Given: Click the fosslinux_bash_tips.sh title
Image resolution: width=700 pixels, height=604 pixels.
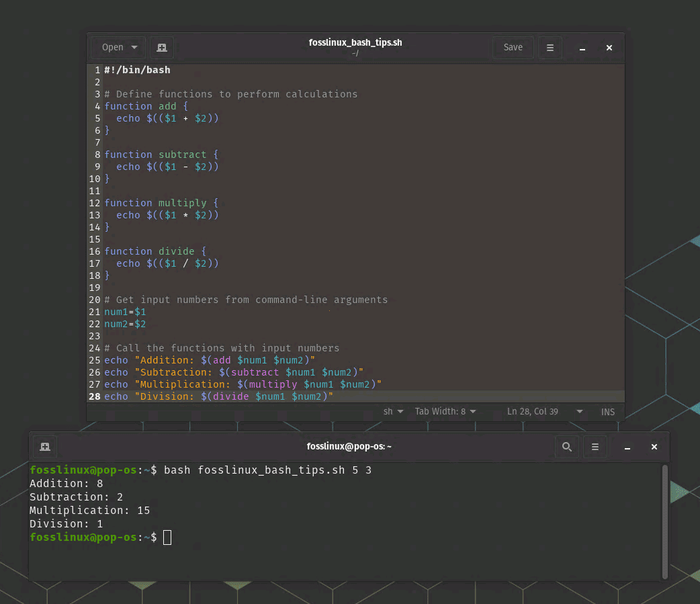Looking at the screenshot, I should point(355,42).
